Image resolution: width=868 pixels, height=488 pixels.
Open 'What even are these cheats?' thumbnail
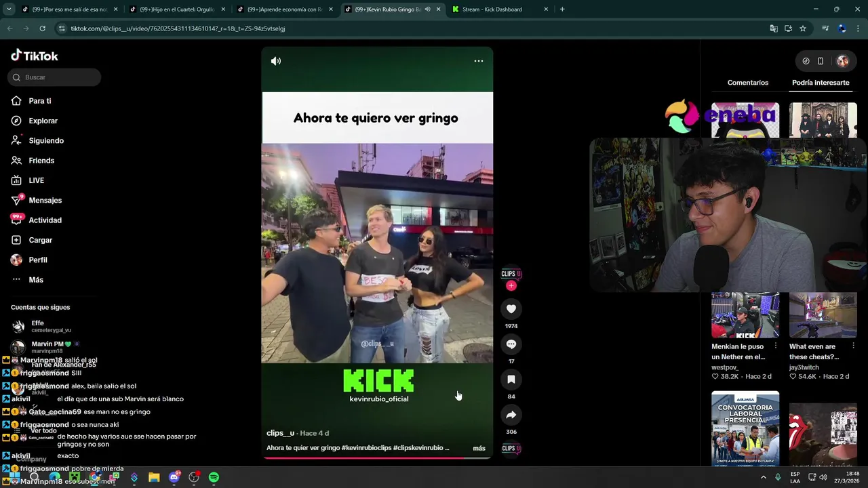pyautogui.click(x=823, y=315)
